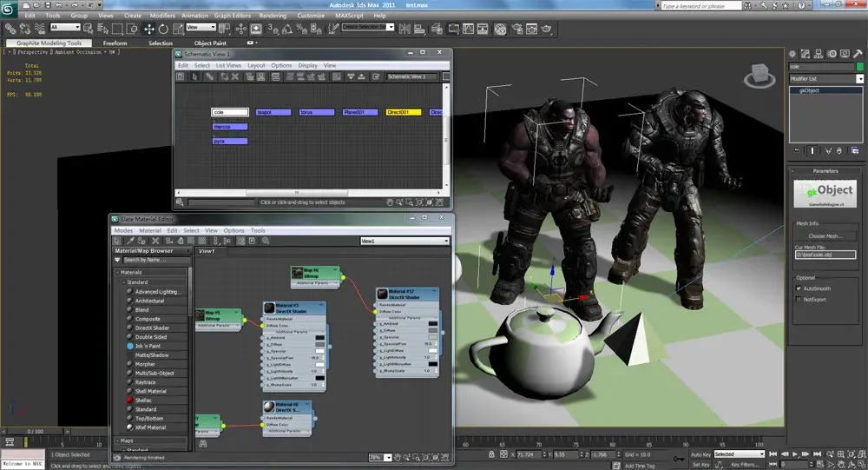The width and height of the screenshot is (868, 470).
Task: Click the Render Setup icon
Action: [517, 29]
